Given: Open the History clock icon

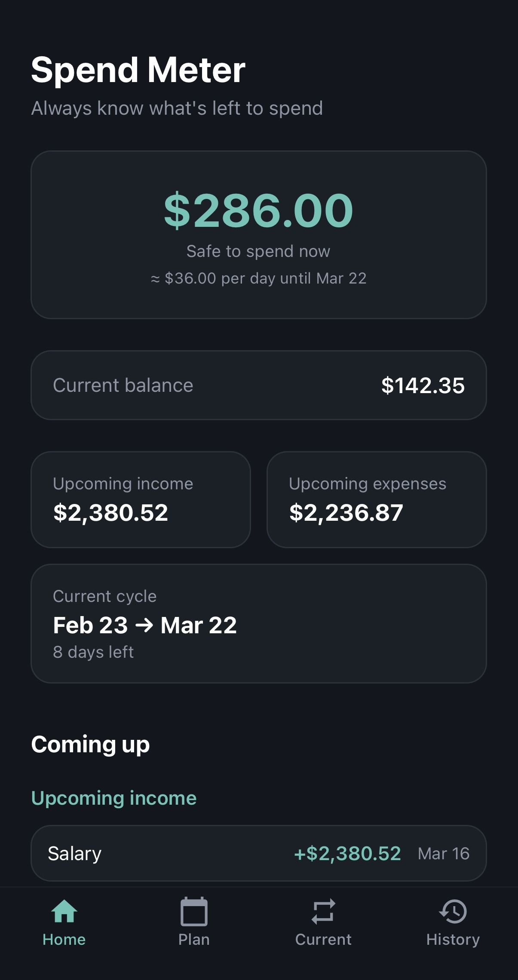Looking at the screenshot, I should tap(453, 911).
